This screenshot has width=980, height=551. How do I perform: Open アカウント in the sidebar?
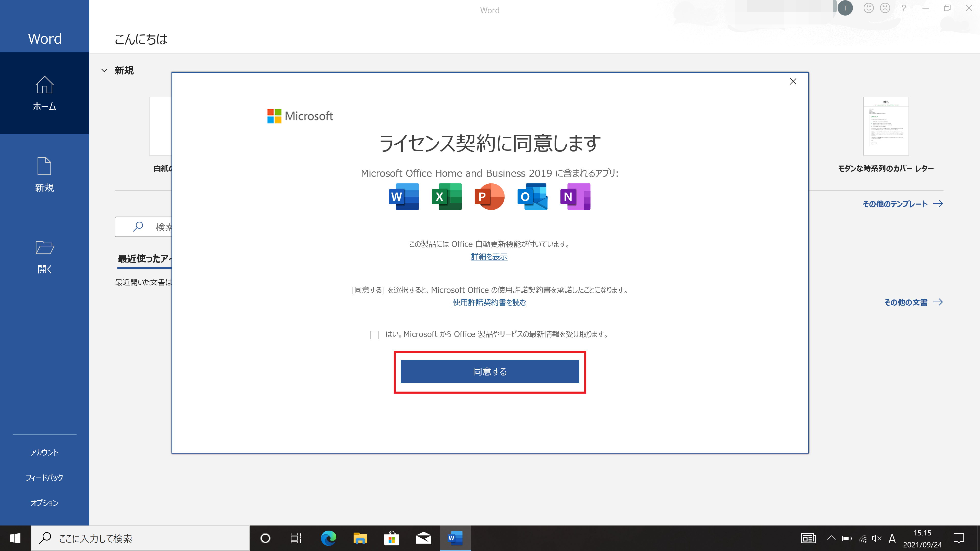44,453
